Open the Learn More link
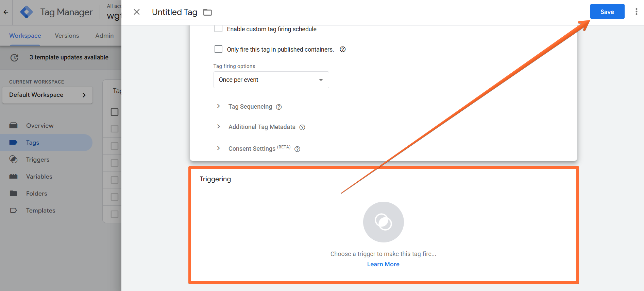 (x=383, y=264)
